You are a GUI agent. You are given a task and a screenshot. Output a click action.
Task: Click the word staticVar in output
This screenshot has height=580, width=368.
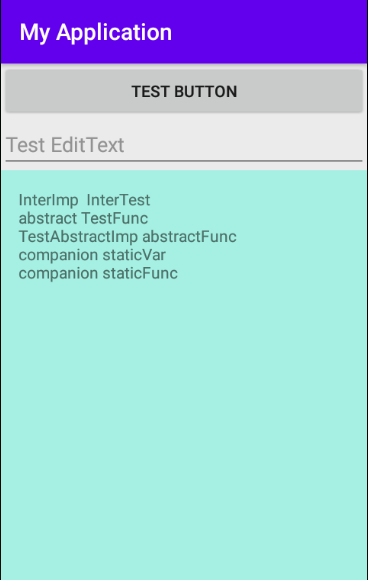coord(134,255)
